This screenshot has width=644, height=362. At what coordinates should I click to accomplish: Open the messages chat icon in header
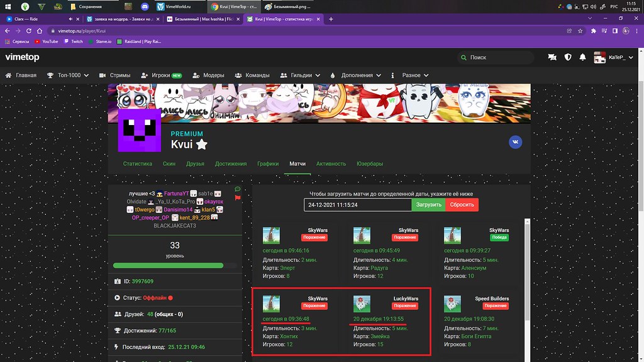(552, 57)
